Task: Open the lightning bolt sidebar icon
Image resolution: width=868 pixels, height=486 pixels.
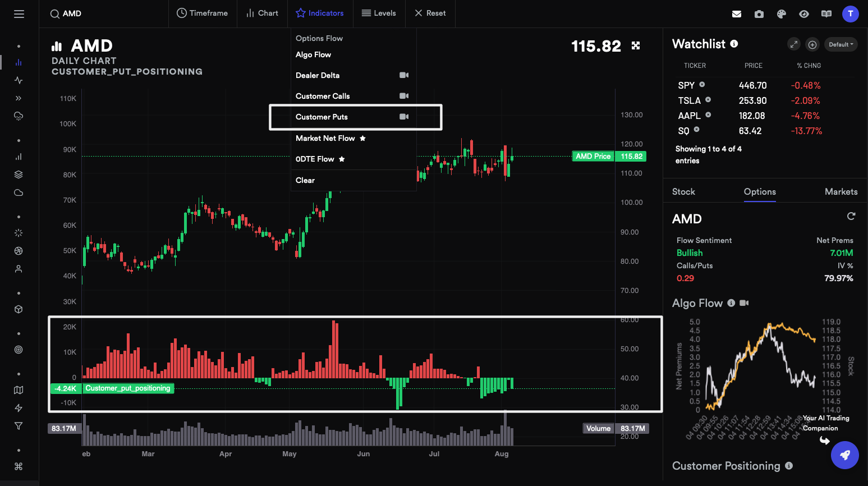Action: pos(19,408)
